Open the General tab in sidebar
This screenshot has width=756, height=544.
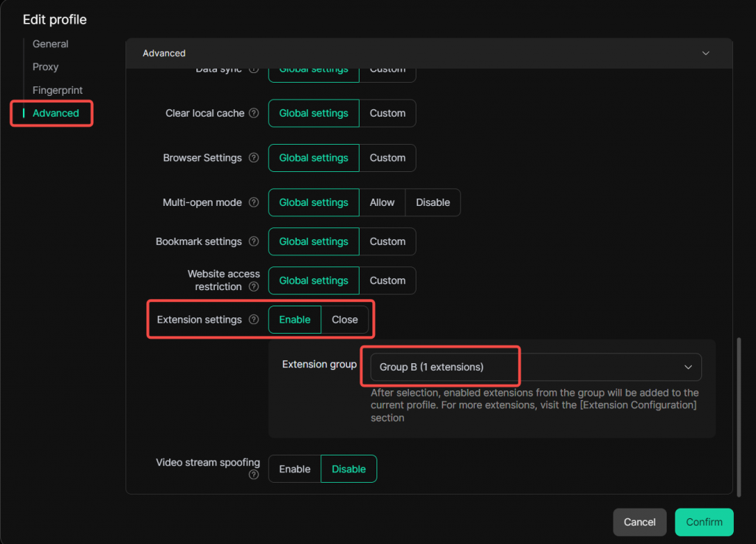[50, 44]
